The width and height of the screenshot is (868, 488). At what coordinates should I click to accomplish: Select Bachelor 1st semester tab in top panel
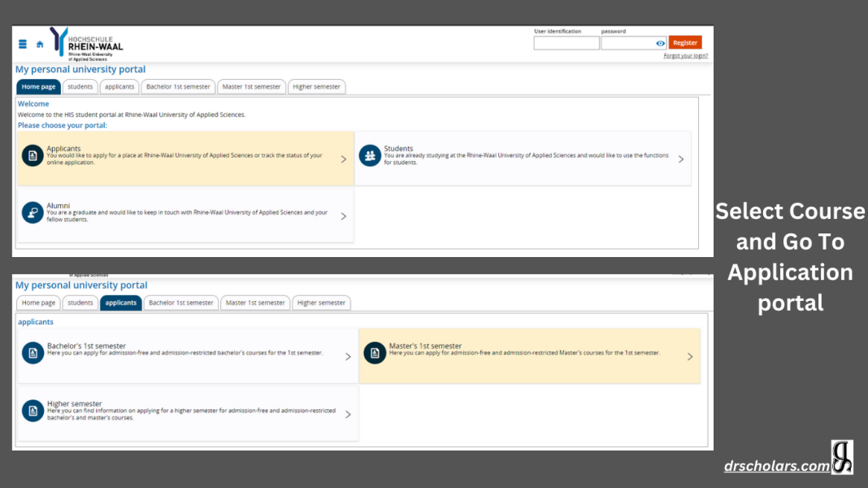pyautogui.click(x=178, y=87)
